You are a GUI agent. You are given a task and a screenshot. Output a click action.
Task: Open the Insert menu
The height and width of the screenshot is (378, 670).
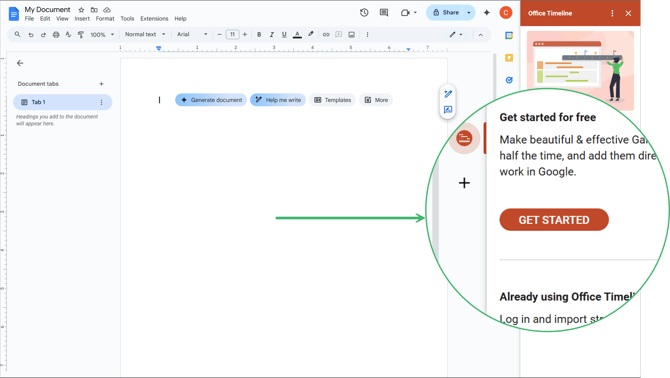[x=82, y=19]
